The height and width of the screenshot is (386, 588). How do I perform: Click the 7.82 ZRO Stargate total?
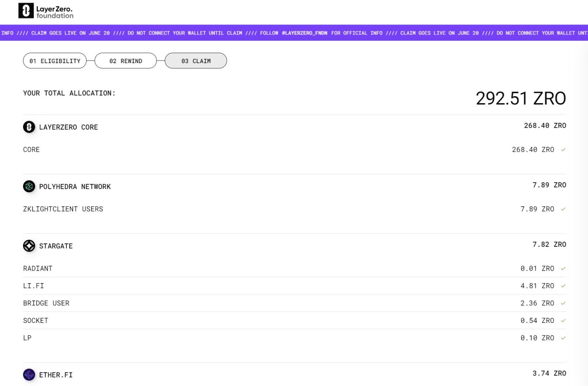[549, 244]
